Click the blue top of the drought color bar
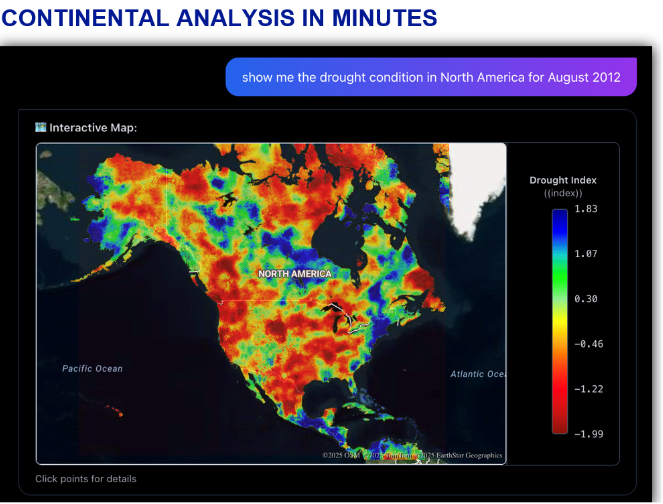This screenshot has height=504, width=663. click(x=559, y=218)
